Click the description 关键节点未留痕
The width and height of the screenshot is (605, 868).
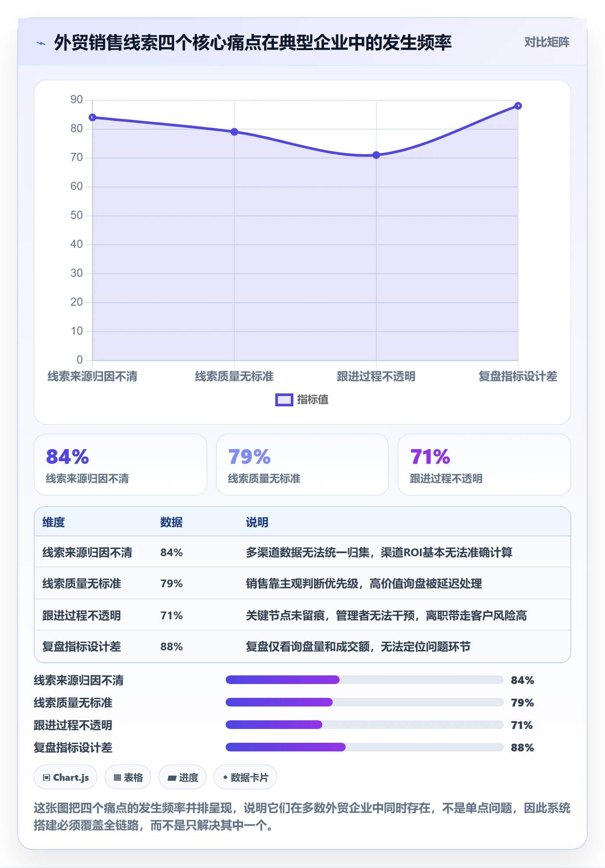(x=386, y=616)
